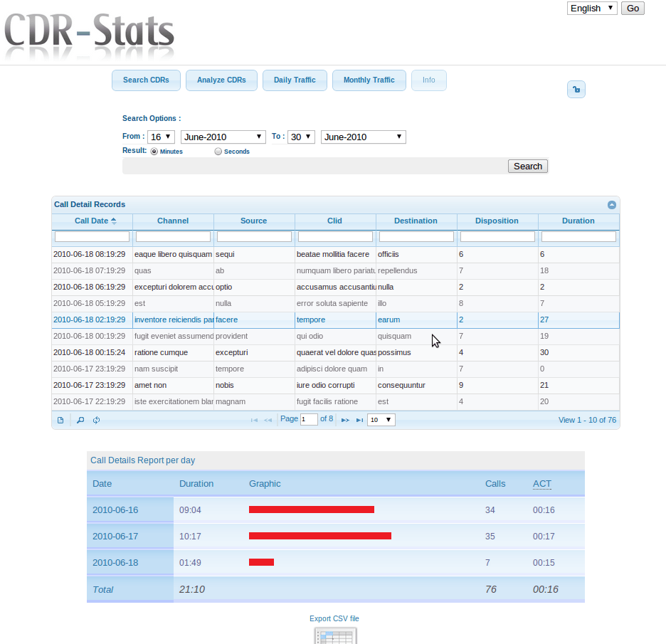Change rows per page dropdown
The height and width of the screenshot is (644, 666).
[381, 420]
